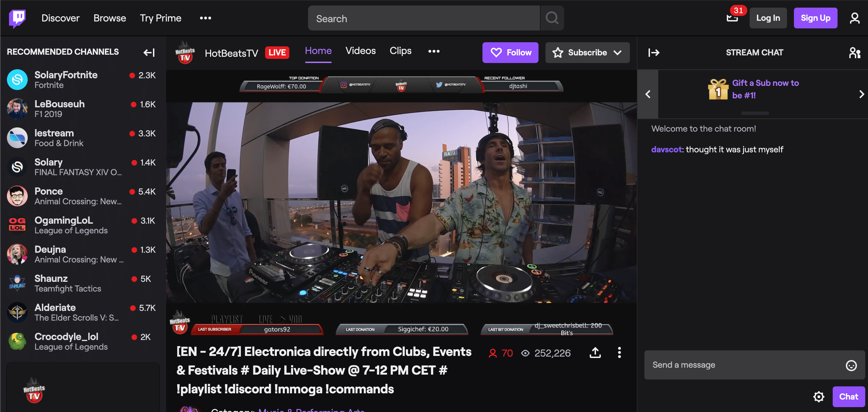Open Ponce channel avatar
868x412 pixels.
tap(17, 196)
